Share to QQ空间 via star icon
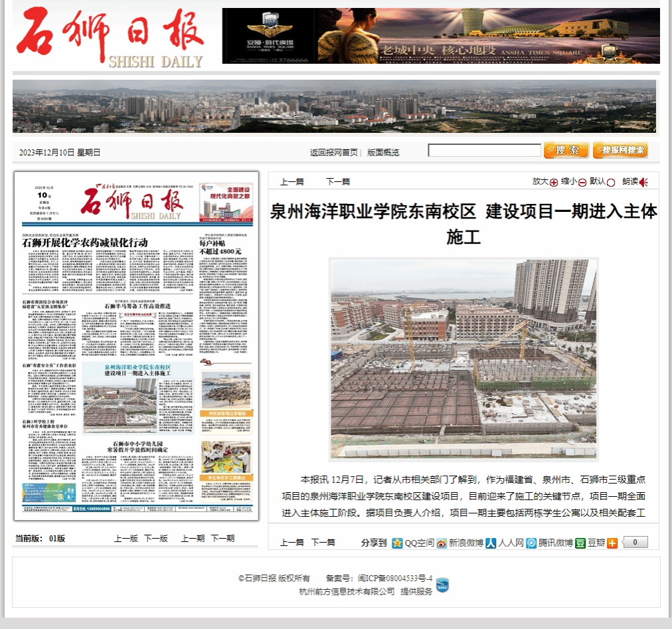The width and height of the screenshot is (672, 629). click(x=397, y=543)
